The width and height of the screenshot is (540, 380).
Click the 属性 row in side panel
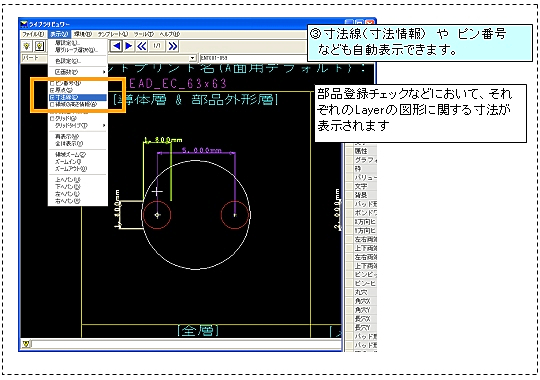click(x=361, y=151)
